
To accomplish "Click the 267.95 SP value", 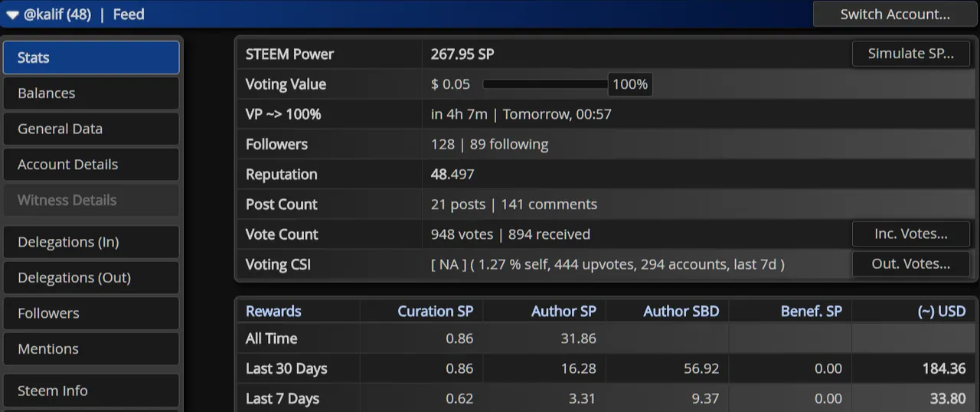I will coord(462,54).
